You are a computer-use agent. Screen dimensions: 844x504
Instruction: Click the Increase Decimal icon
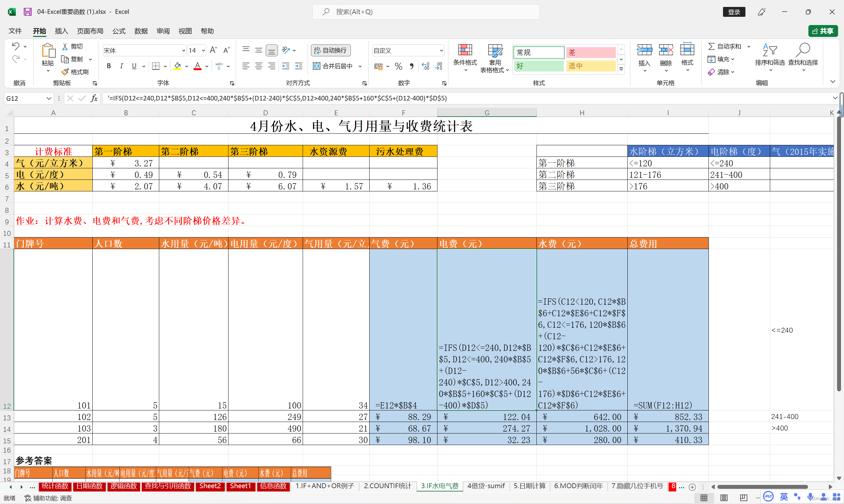pyautogui.click(x=425, y=66)
